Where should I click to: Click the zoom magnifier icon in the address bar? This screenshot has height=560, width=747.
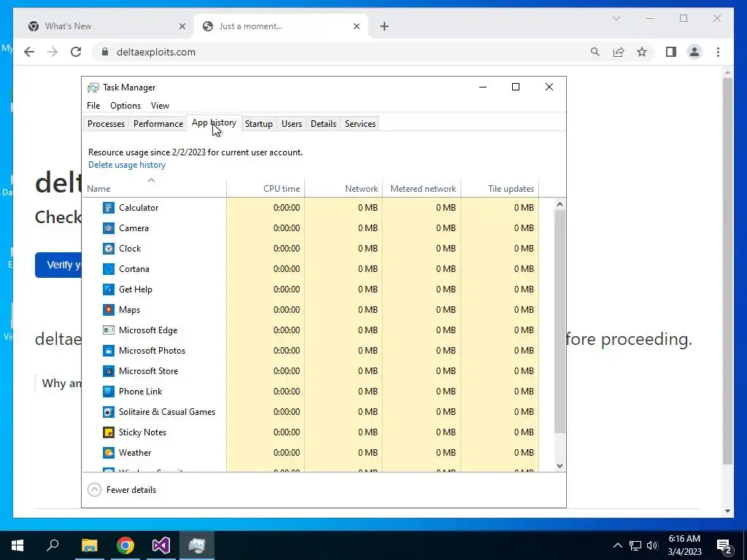click(595, 52)
